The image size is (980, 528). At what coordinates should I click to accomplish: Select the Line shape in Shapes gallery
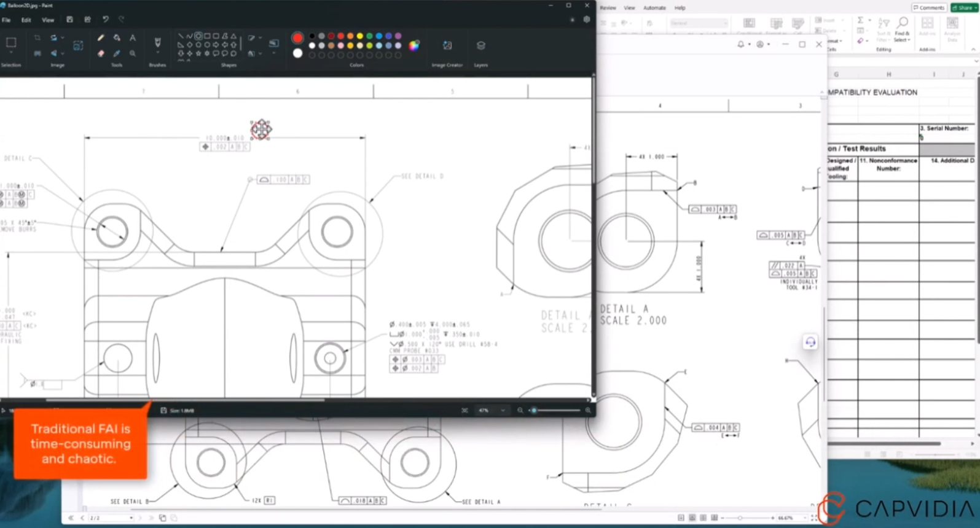pyautogui.click(x=181, y=36)
